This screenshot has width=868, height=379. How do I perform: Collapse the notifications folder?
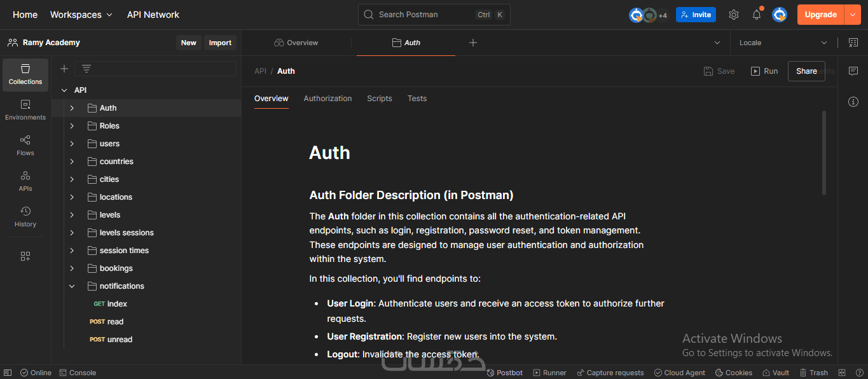tap(72, 286)
